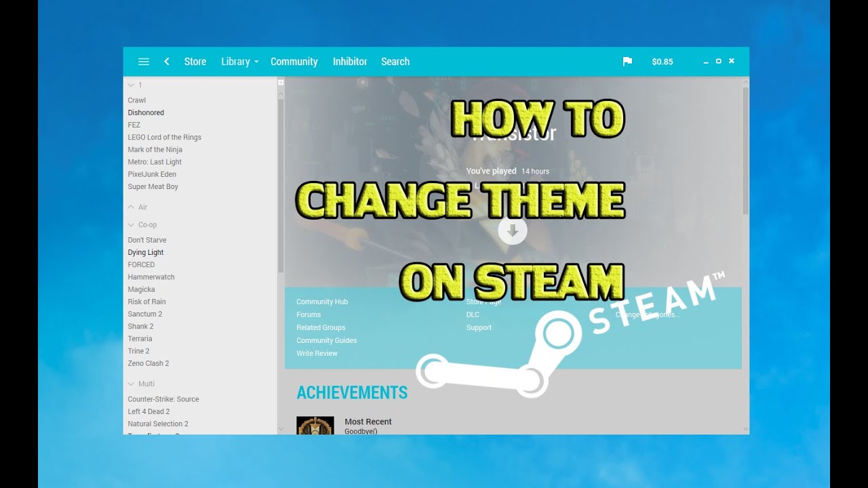Screen dimensions: 868x488
Task: Select FEZ in the game list
Action: pyautogui.click(x=134, y=125)
